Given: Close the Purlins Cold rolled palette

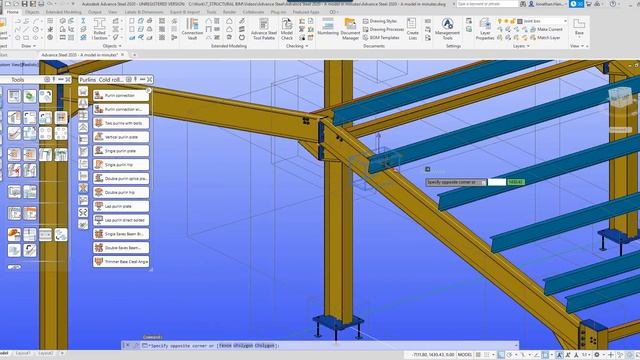Looking at the screenshot, I should 149,79.
